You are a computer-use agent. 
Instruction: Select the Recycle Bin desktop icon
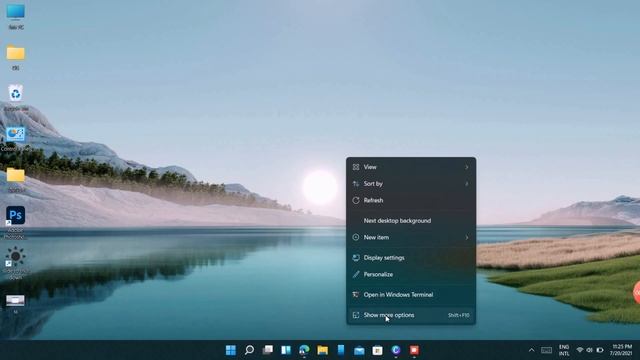click(16, 97)
